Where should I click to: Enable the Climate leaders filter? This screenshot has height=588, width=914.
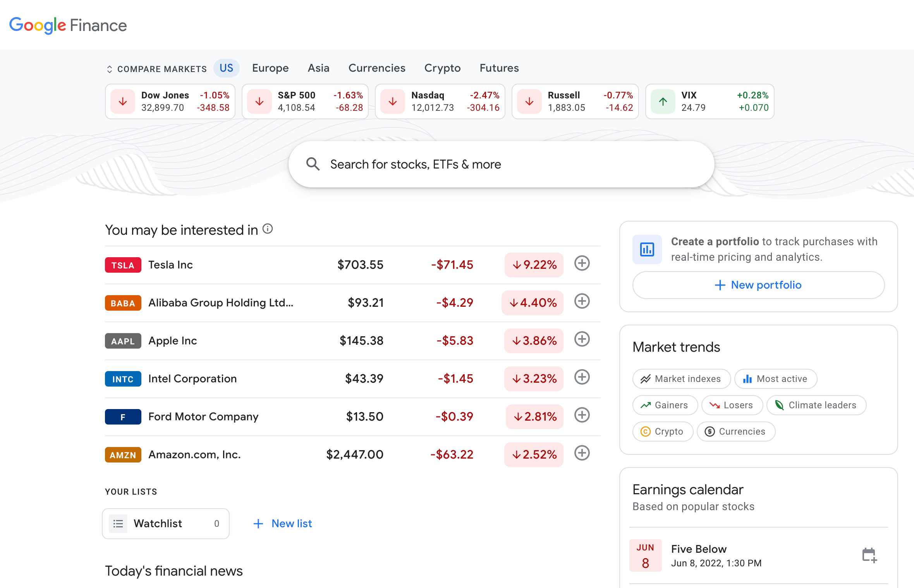816,405
